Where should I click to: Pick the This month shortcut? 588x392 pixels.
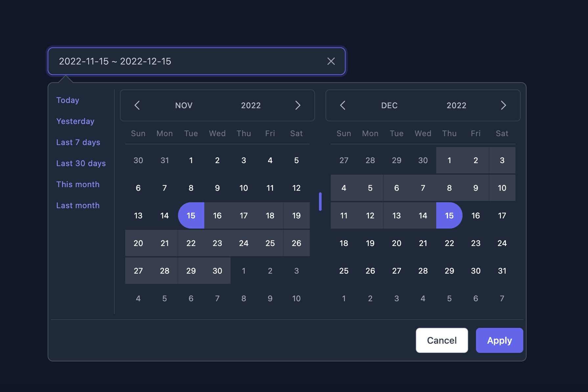[78, 184]
